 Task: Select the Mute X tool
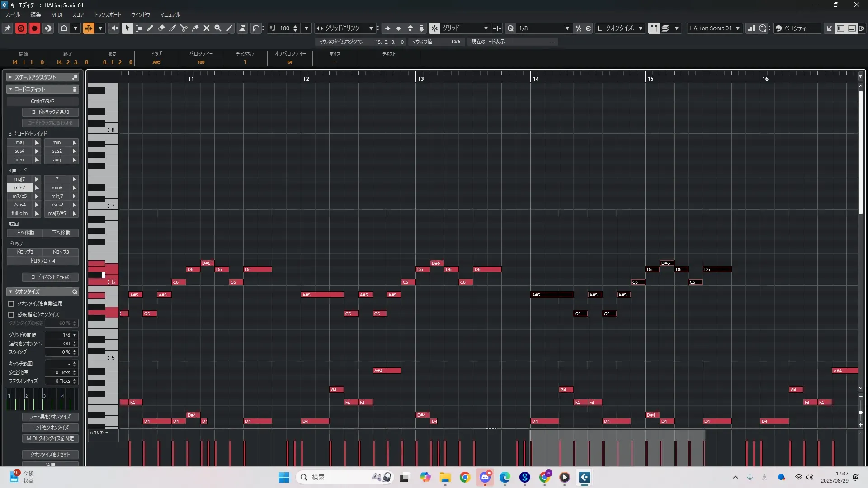click(207, 28)
